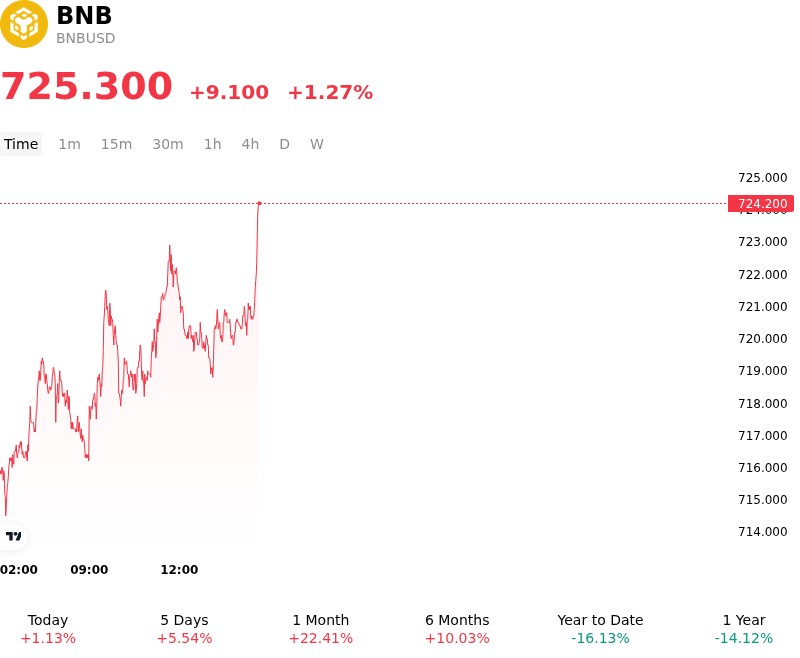This screenshot has height=658, width=800.
Task: Switch to the 1m interval
Action: (x=69, y=144)
